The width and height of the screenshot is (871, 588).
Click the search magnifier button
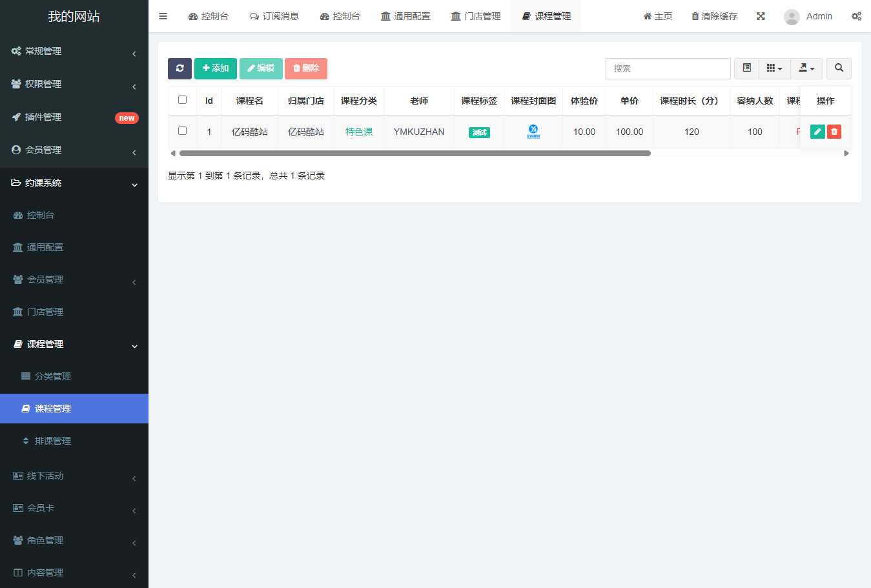(x=839, y=68)
